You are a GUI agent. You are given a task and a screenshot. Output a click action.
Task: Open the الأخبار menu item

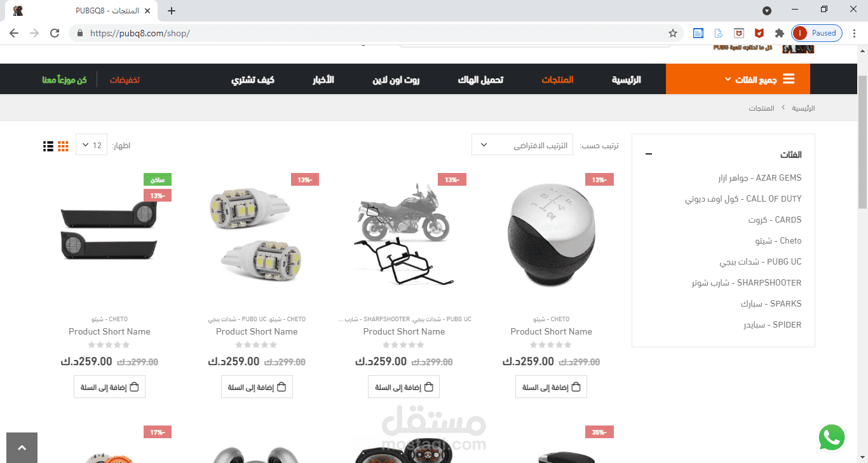point(323,79)
